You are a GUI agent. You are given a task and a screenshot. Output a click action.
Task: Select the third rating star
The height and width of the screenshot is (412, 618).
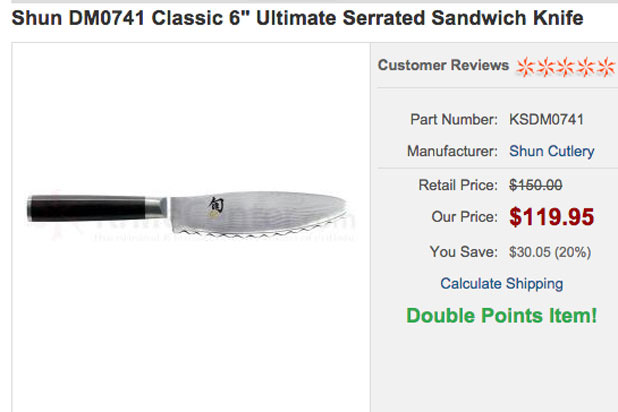564,67
